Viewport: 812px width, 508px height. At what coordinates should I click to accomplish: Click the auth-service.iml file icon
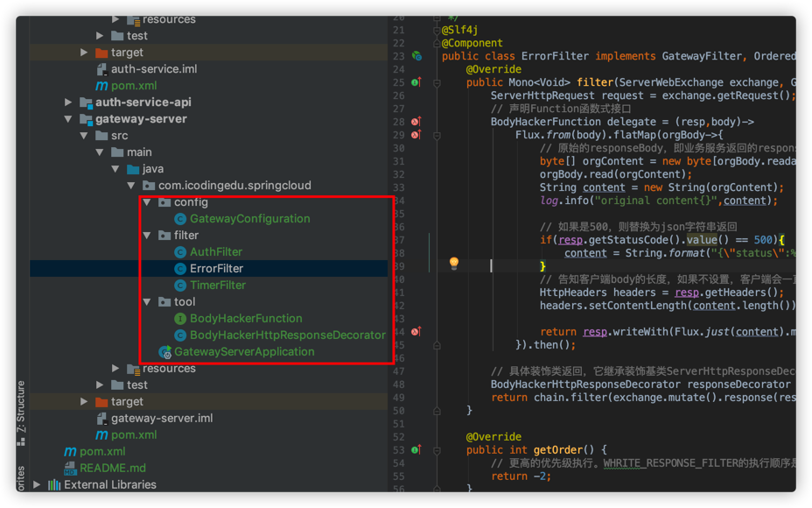pos(101,69)
